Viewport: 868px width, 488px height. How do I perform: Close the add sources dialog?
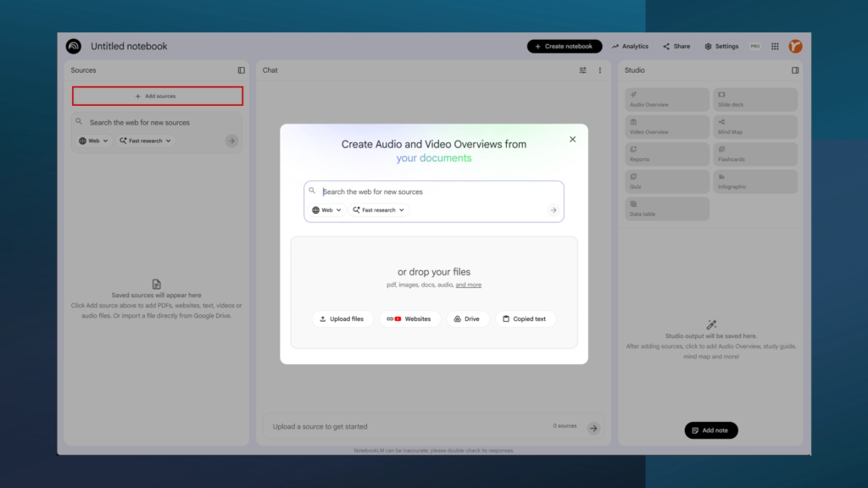[x=572, y=139]
